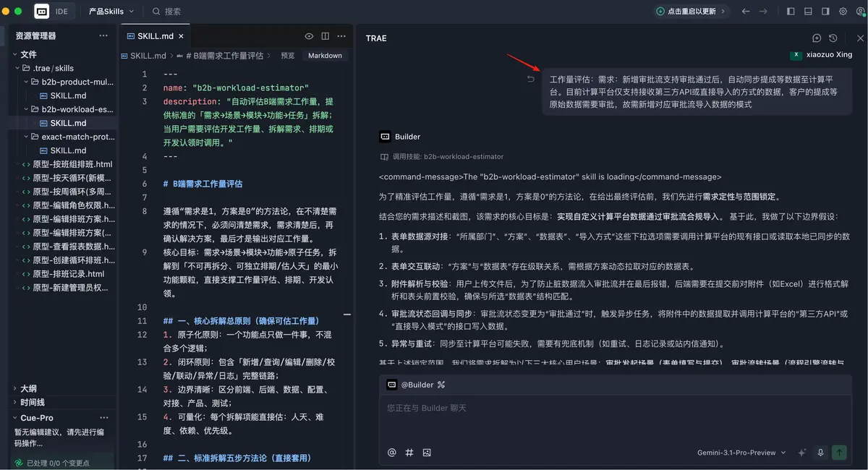
Task: Click the # context icon in chat input
Action: click(x=409, y=453)
